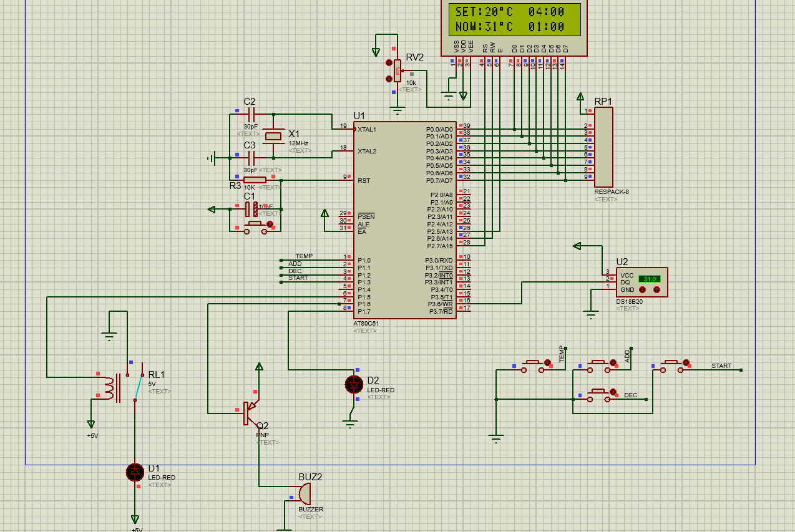Click the 'P3.7/RD' pin label
This screenshot has height=532, width=795.
click(439, 311)
